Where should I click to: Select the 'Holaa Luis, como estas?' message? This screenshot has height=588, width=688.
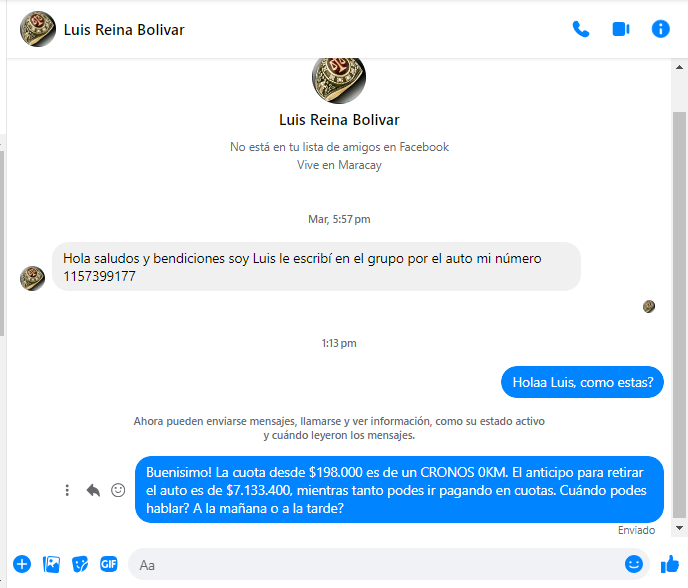tap(582, 382)
